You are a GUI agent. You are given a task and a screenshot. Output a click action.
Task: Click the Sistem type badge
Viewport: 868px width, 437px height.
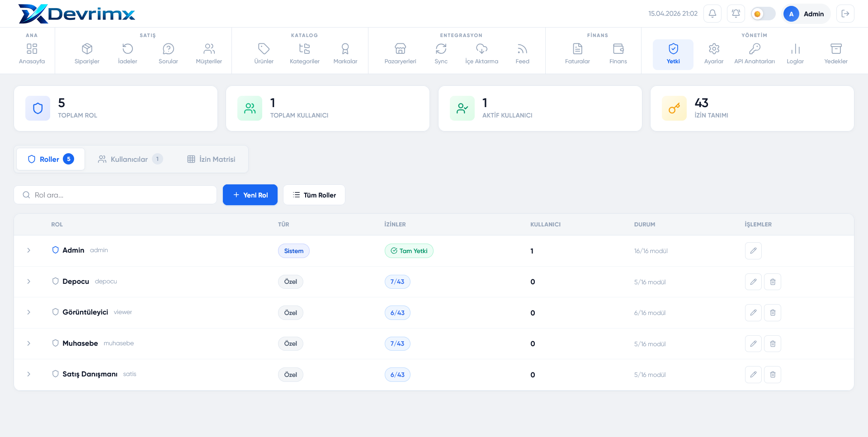tap(294, 251)
